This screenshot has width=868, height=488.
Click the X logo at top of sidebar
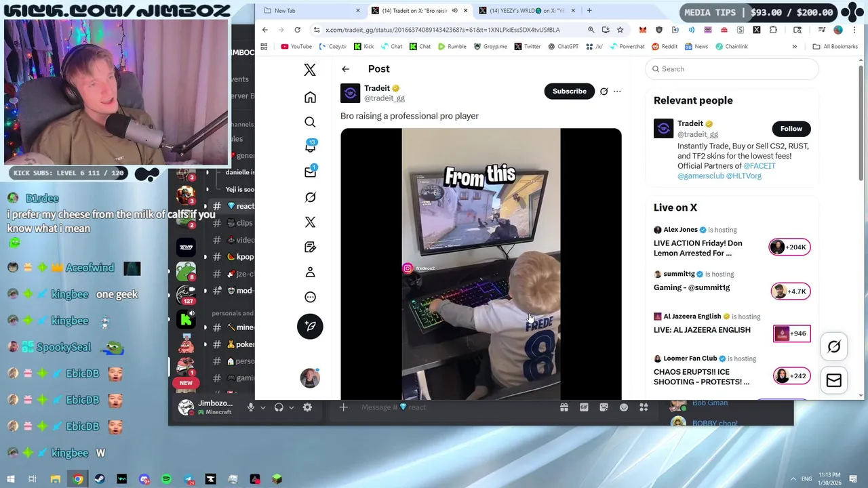[310, 69]
